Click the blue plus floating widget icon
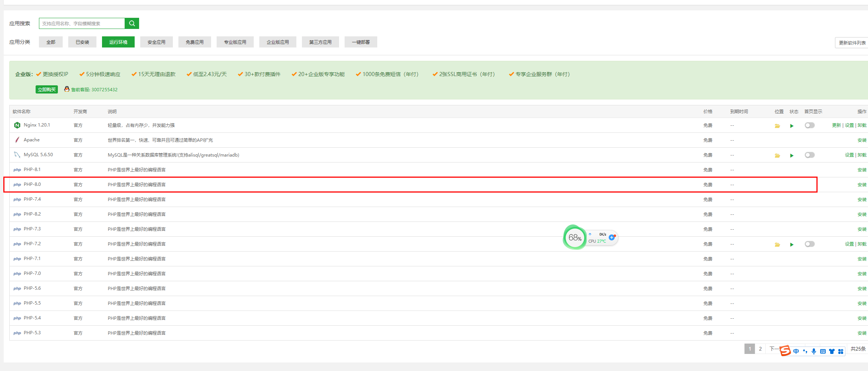Screen dimensions: 868x371 tap(612, 237)
